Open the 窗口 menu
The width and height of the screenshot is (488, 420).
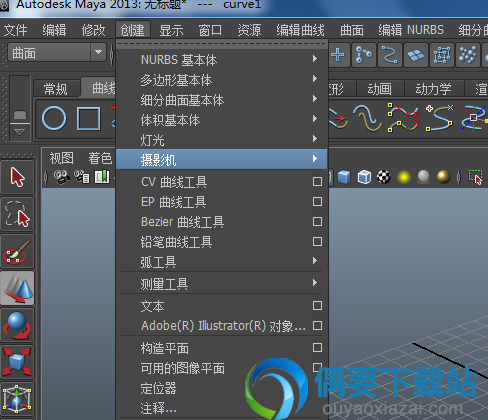210,30
